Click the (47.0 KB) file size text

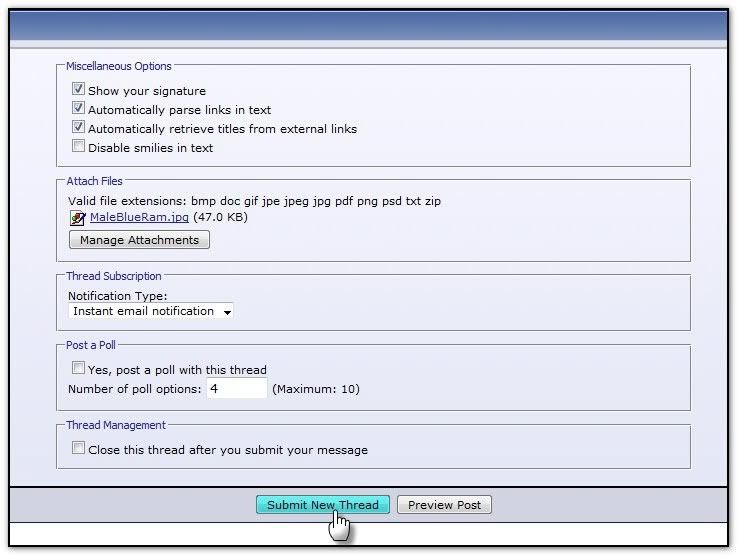[221, 217]
